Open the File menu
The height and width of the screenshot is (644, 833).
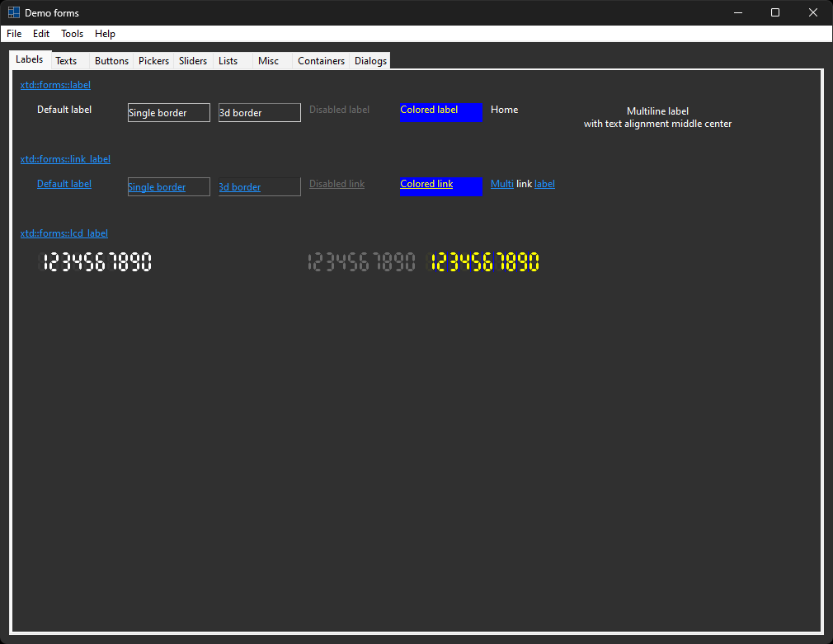(14, 34)
